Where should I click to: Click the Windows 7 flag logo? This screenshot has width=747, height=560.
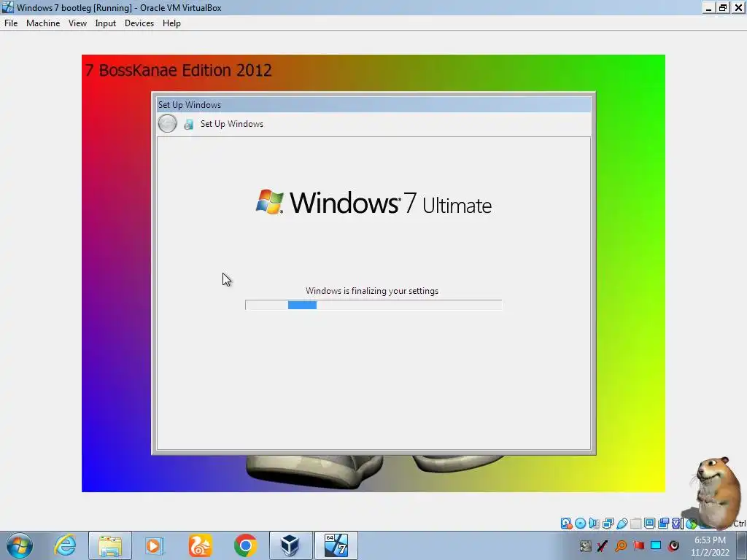tap(269, 202)
